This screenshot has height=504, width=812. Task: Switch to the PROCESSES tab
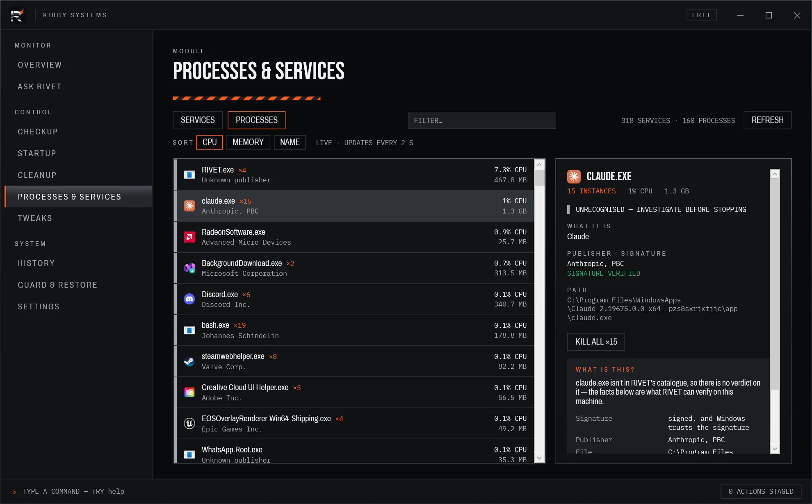point(257,120)
